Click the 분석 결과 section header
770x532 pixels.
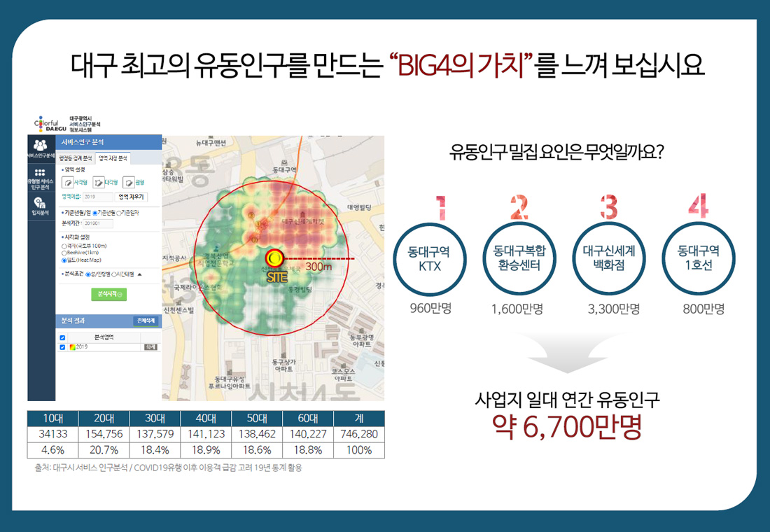(109, 321)
